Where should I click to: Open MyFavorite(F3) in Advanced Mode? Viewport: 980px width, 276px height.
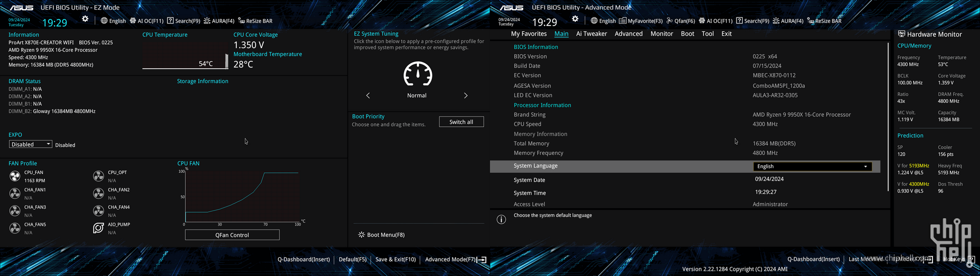click(641, 21)
